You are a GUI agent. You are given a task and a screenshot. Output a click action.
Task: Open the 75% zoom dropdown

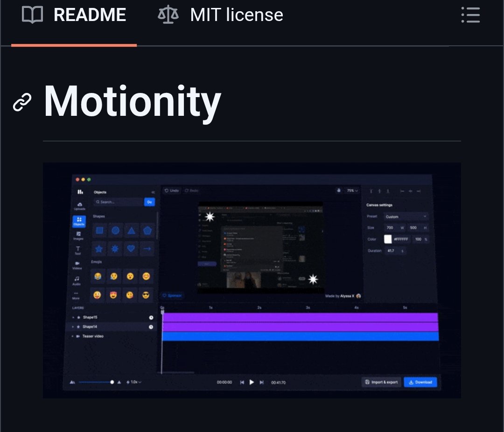tap(352, 191)
